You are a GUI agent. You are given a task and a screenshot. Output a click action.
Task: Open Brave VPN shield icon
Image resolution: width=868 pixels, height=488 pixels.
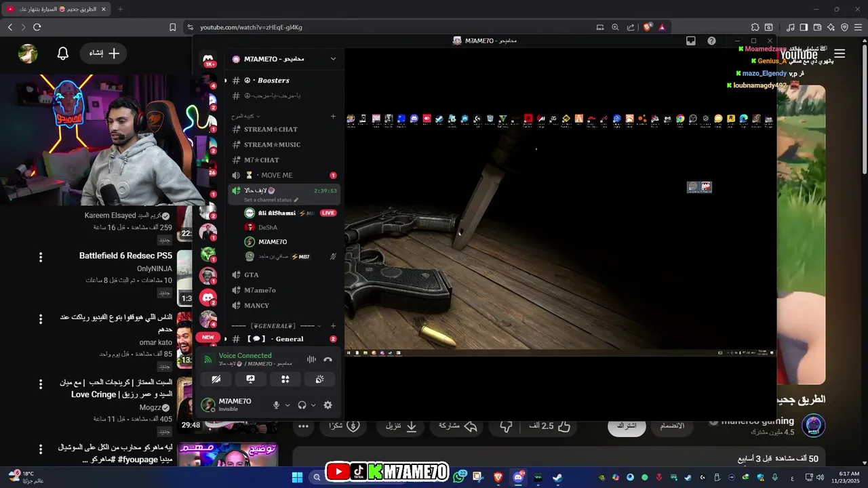[844, 27]
